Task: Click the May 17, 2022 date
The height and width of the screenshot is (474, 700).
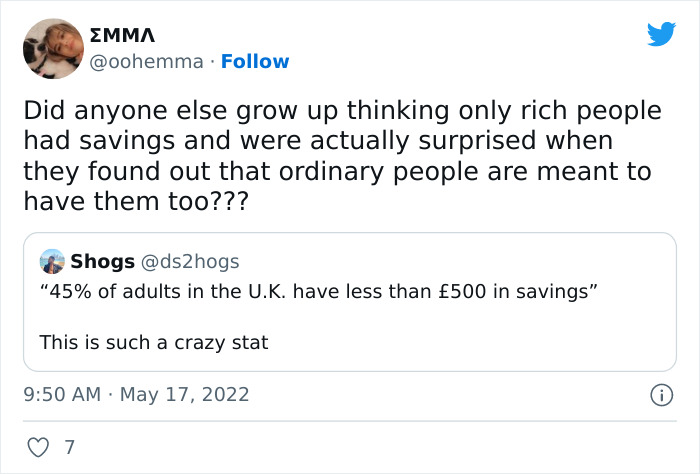Action: click(x=183, y=394)
